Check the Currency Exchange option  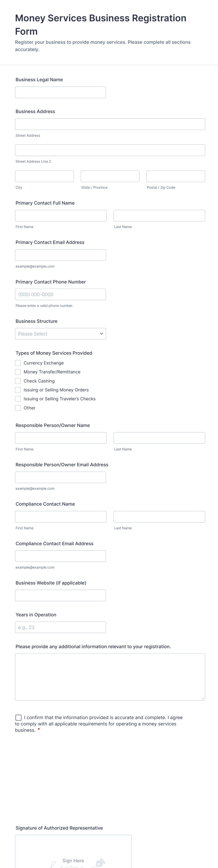(x=18, y=363)
